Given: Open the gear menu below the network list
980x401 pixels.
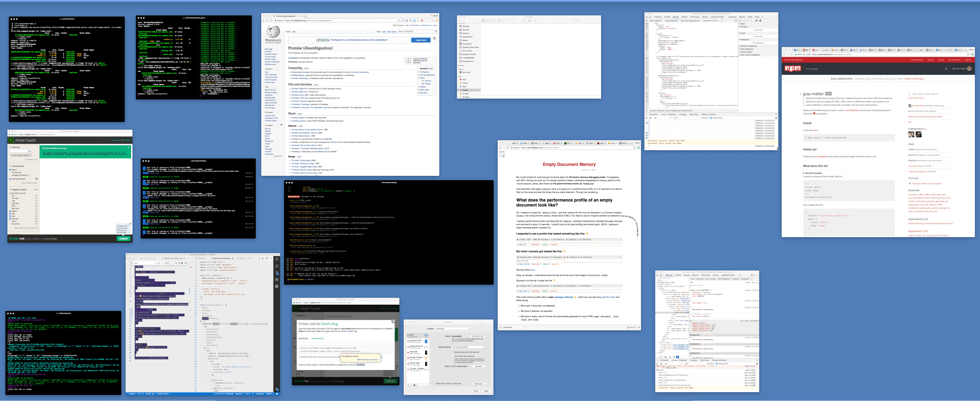Looking at the screenshot, I should tap(415, 385).
